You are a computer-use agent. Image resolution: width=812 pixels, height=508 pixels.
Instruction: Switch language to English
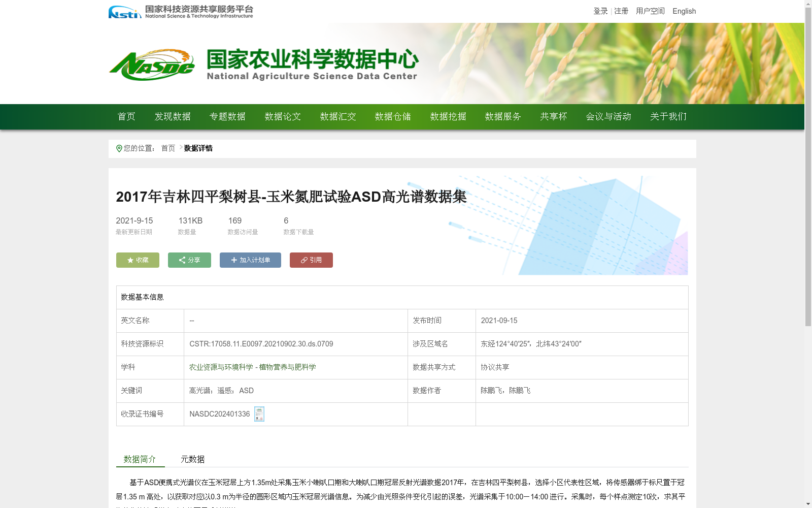click(684, 11)
